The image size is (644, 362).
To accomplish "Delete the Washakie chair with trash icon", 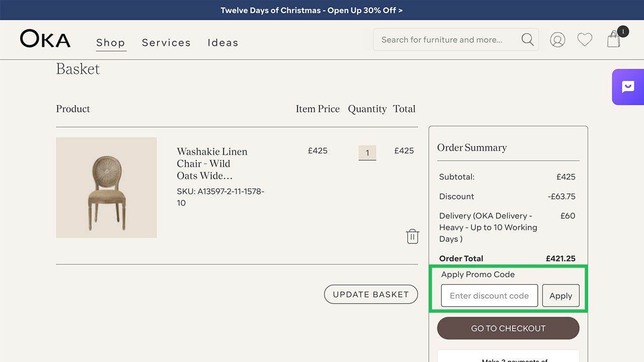I will click(x=413, y=236).
